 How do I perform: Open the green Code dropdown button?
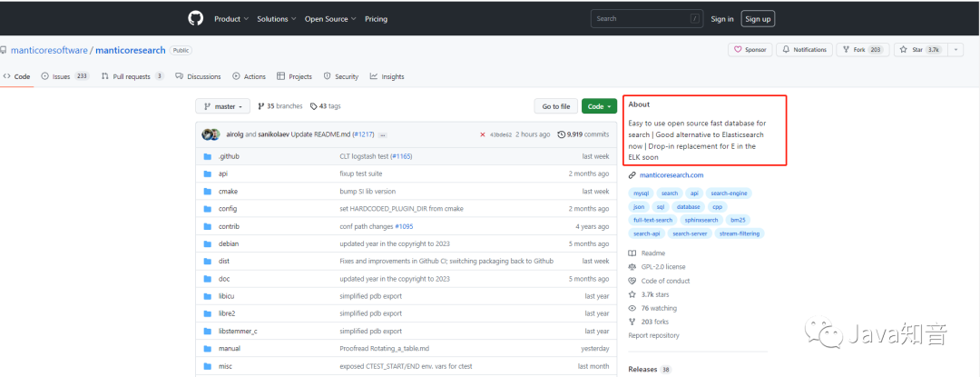point(600,107)
